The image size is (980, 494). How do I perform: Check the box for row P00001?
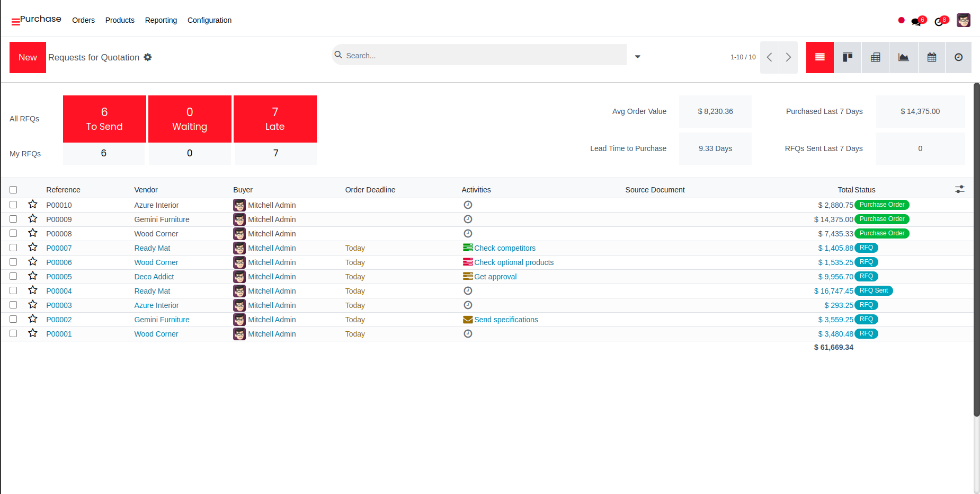(13, 333)
